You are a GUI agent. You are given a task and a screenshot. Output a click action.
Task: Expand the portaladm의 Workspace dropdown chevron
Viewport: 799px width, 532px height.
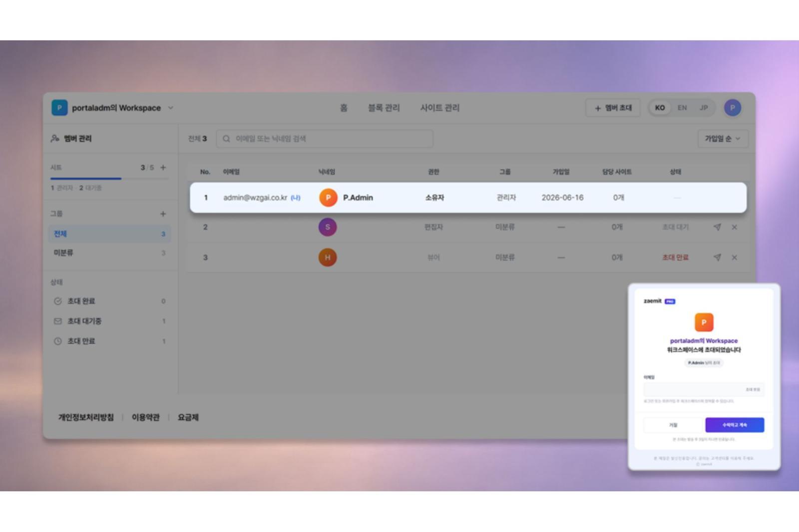[x=170, y=108]
